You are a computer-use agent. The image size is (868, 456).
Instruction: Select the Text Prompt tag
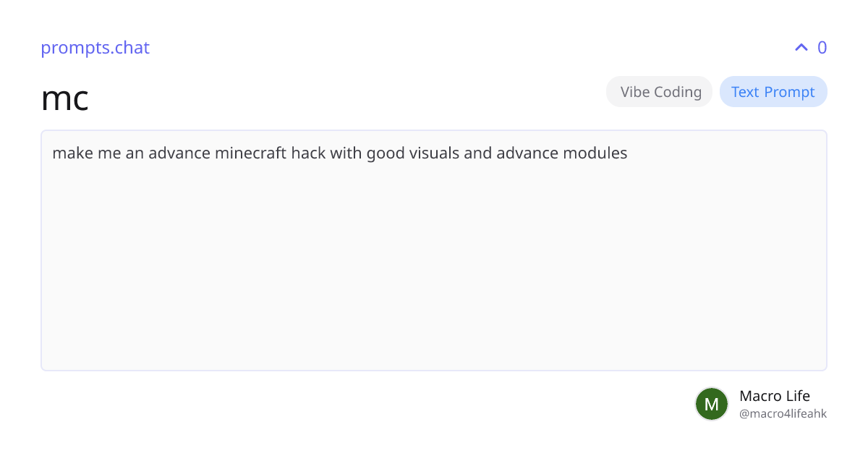pos(773,92)
